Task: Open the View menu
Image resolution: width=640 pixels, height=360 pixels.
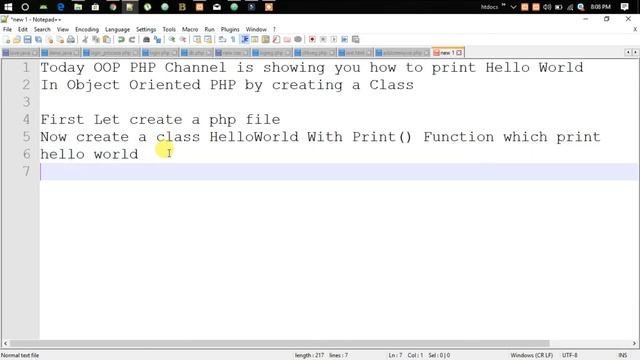Action: tap(63, 29)
